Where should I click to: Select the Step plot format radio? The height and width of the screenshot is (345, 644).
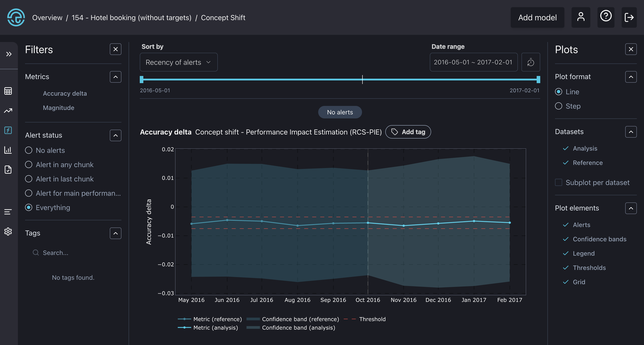(x=559, y=106)
